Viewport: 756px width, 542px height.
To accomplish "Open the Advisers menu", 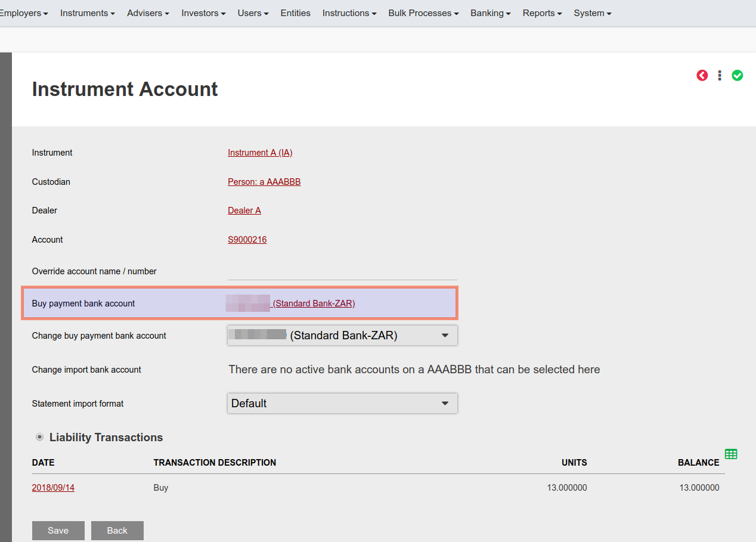I will pos(148,13).
